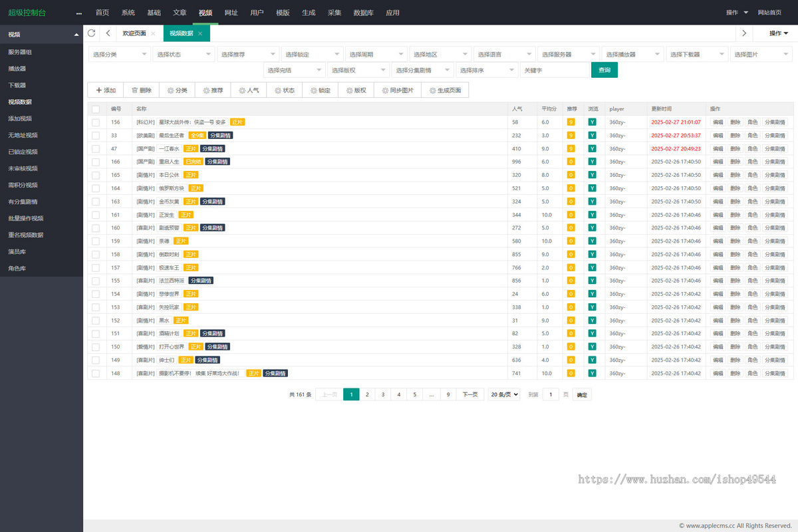
Task: Click the 分集剧情 tag beside 金币灰黄
Action: click(213, 201)
